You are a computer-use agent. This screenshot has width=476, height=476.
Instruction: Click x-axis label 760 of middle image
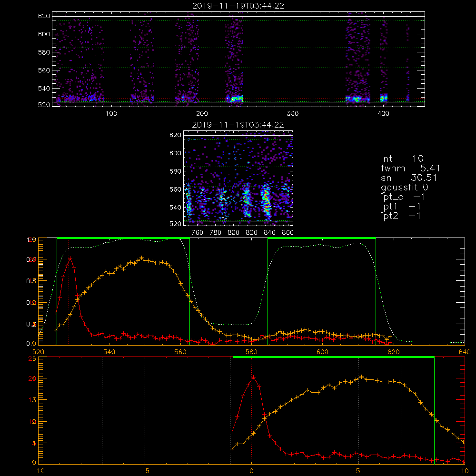[x=198, y=233]
